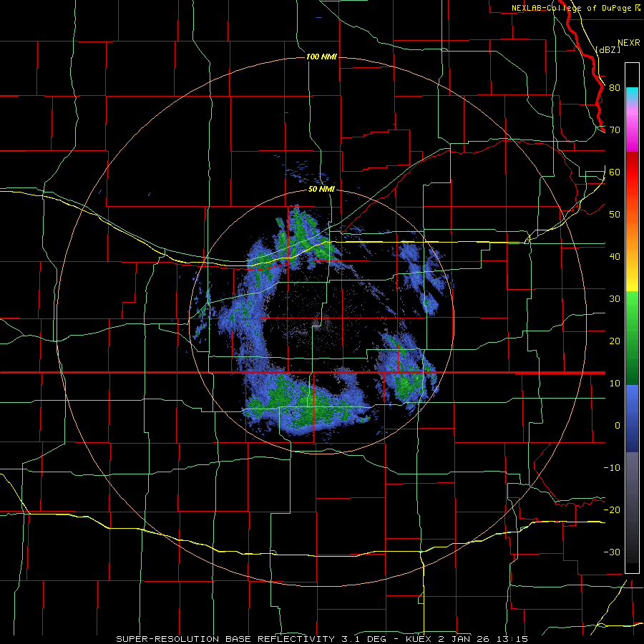
Task: Click the "[dBZ]" units label
Action: 608,49
